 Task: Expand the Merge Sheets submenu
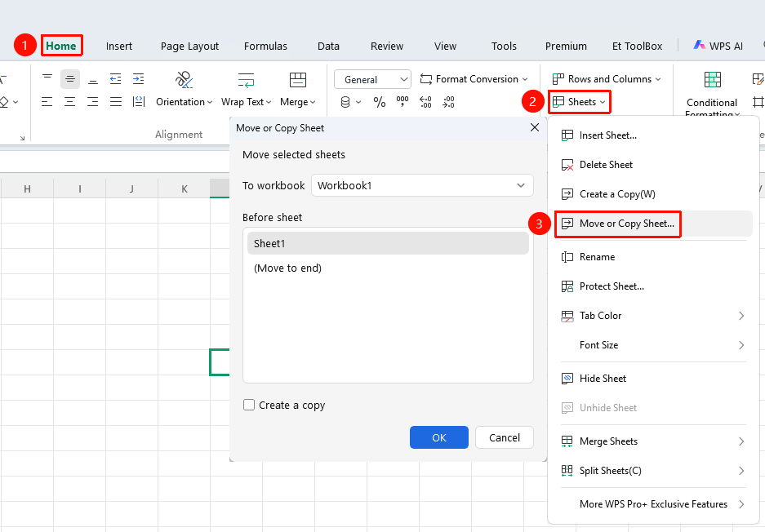pos(653,441)
